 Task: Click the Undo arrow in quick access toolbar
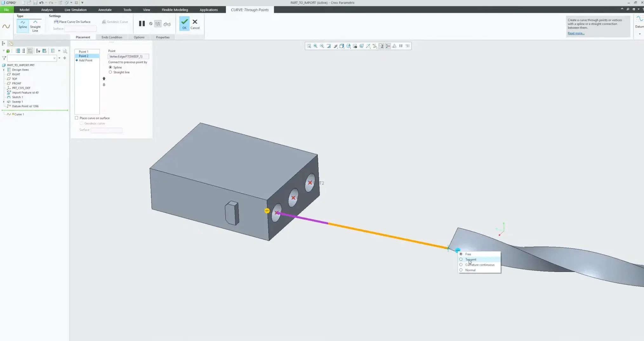pos(41,3)
